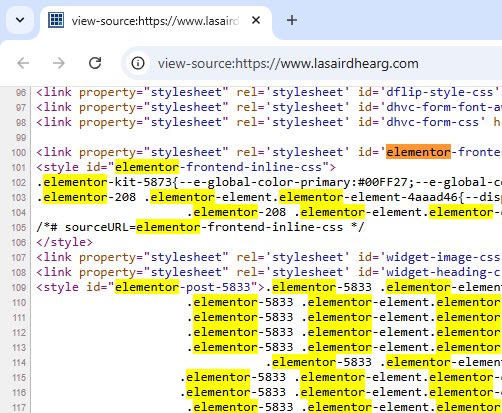Click 'widget-image-css' id value on line 107
The height and width of the screenshot is (413, 502).
(x=443, y=257)
